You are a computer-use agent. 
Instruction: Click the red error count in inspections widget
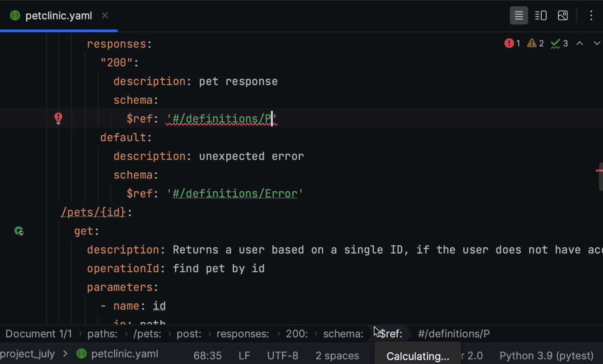pos(513,43)
